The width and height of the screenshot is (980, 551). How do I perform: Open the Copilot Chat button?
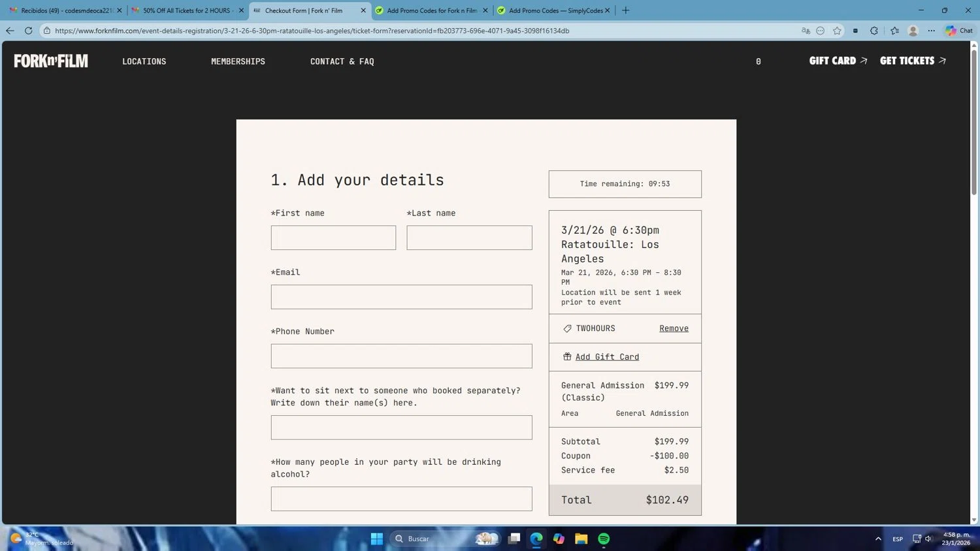click(959, 31)
